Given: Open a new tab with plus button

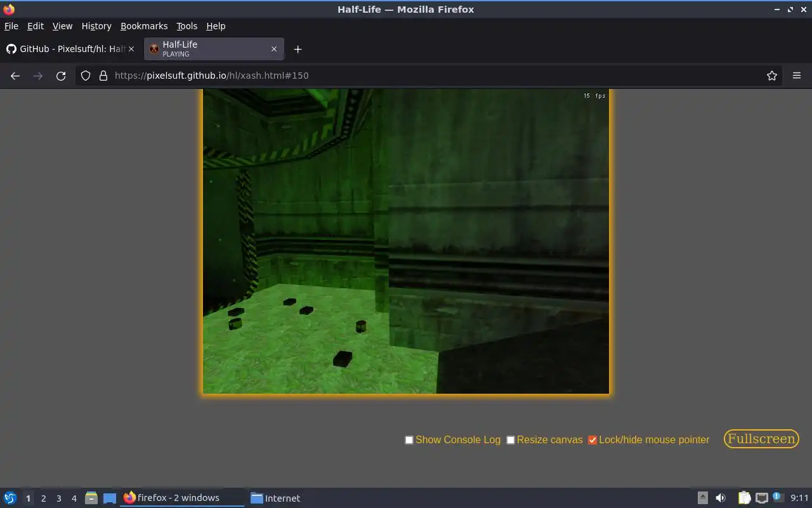Looking at the screenshot, I should tap(298, 49).
